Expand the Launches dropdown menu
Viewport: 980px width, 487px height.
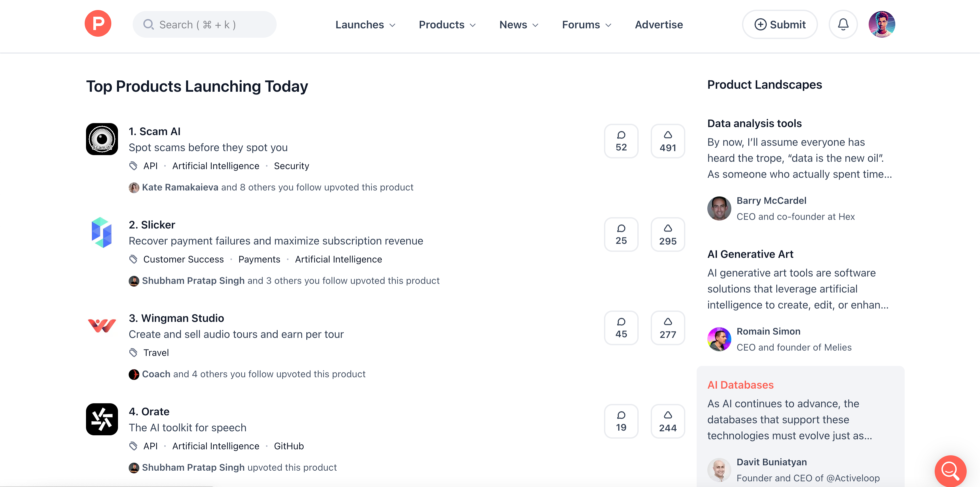pos(365,25)
